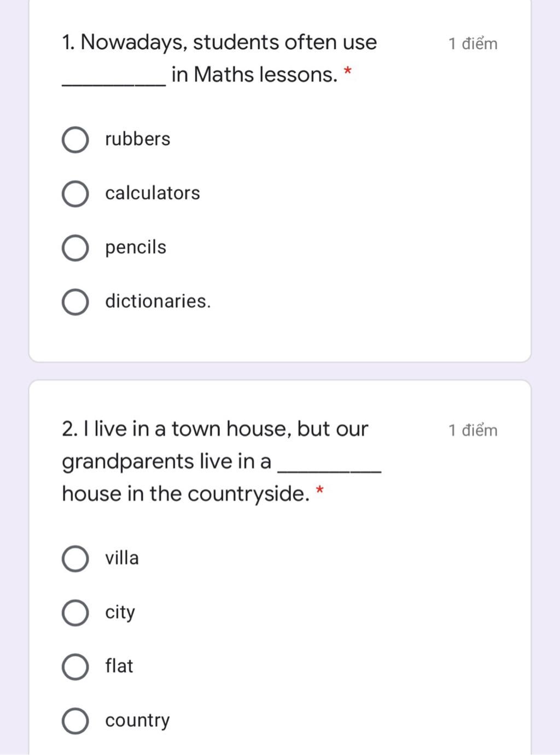The height and width of the screenshot is (755, 560).
Task: Click the 'dictionaries.' answer label text
Action: tap(158, 301)
